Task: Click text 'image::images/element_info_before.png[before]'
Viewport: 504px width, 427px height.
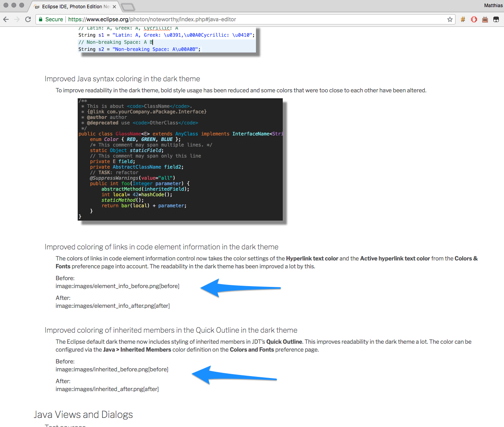Action: (x=118, y=286)
